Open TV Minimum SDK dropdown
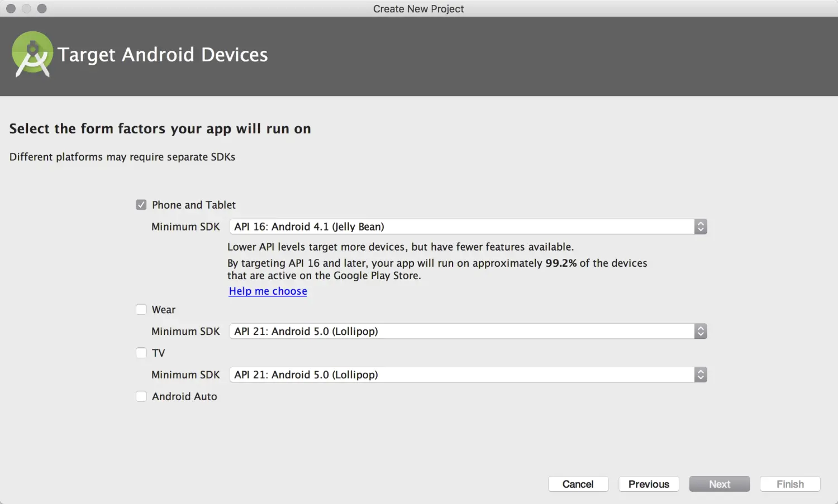 [468, 375]
